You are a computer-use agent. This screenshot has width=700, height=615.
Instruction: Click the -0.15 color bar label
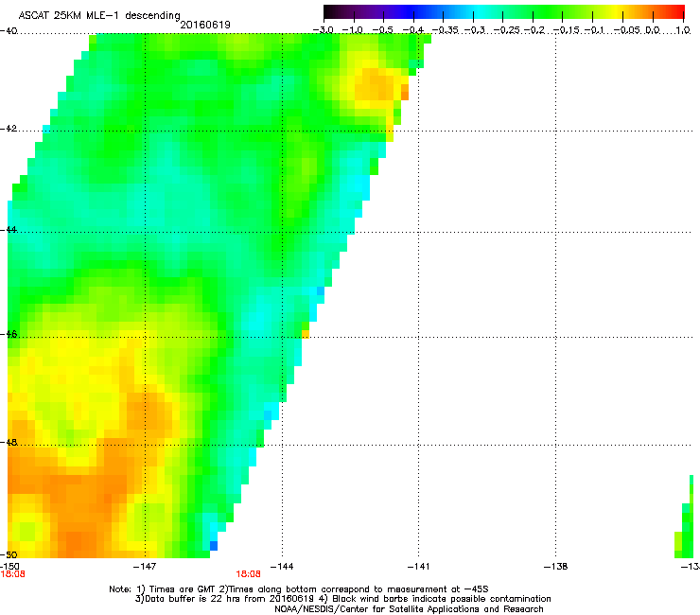pyautogui.click(x=566, y=30)
